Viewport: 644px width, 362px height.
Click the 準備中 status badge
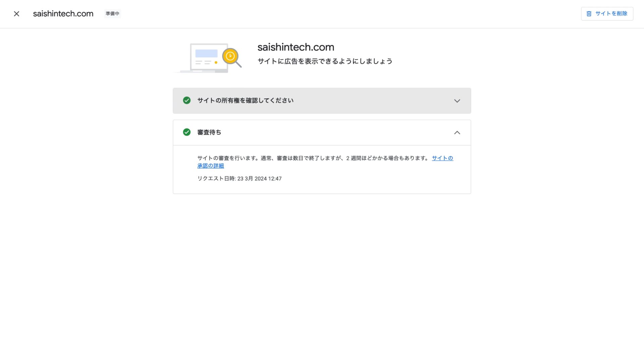tap(112, 14)
